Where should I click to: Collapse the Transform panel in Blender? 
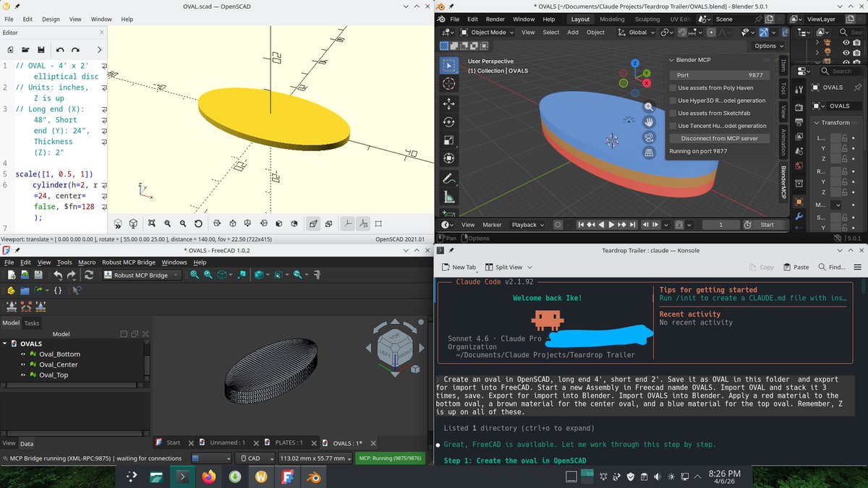(816, 123)
